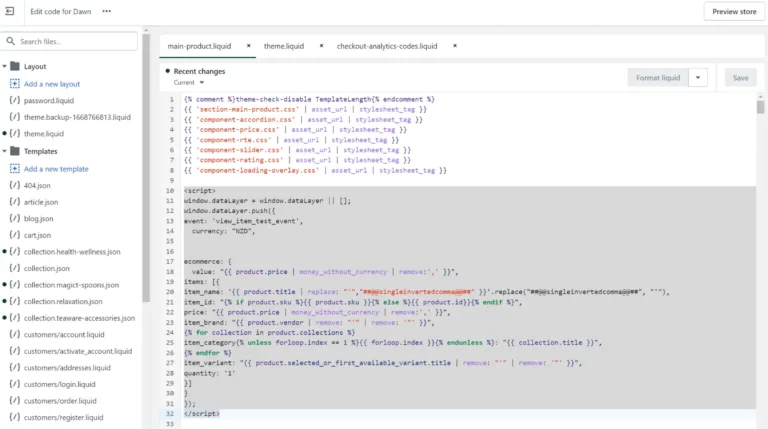This screenshot has width=768, height=429.
Task: Click the magnifier search icon
Action: (x=11, y=41)
